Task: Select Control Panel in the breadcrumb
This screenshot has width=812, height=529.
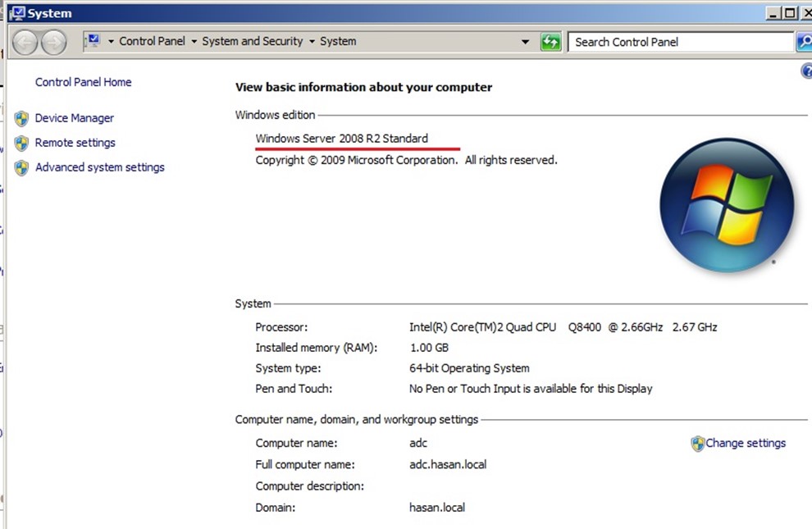Action: click(x=152, y=41)
